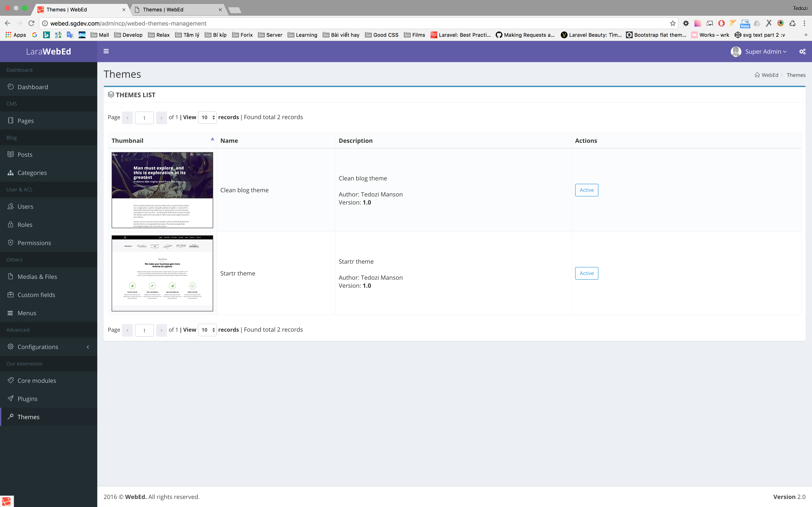The image size is (812, 507).
Task: Open the Custom fields section
Action: (36, 295)
